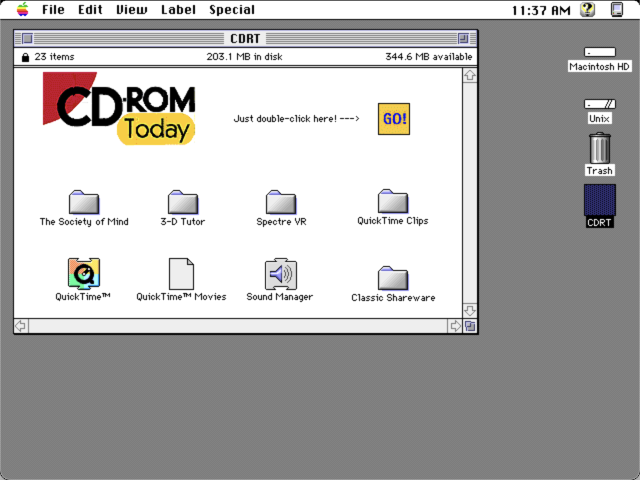Click the CD-ROM Today logo picture
The image size is (640, 480).
tap(119, 108)
